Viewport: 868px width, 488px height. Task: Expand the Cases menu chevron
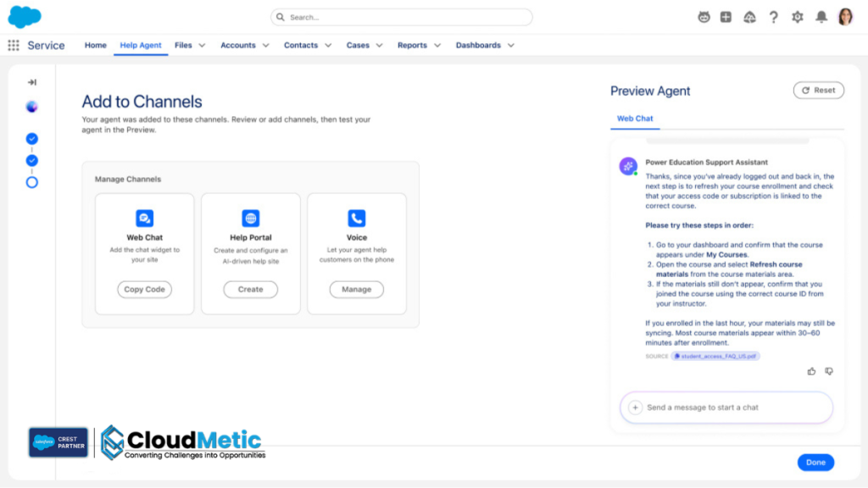point(379,46)
